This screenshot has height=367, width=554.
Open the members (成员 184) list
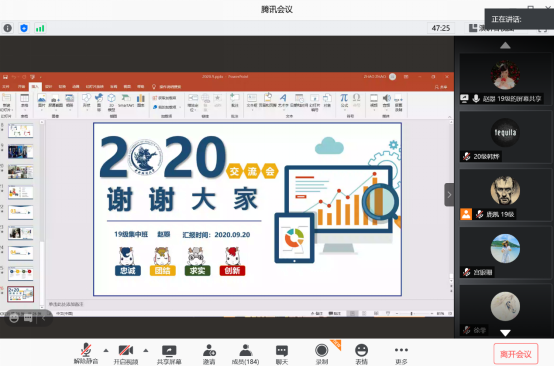[245, 354]
